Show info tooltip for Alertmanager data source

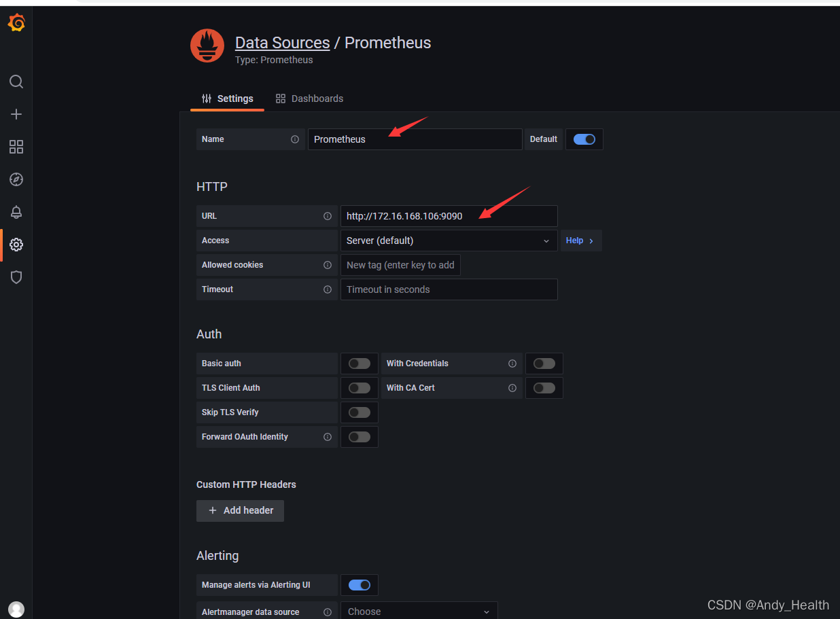coord(328,612)
